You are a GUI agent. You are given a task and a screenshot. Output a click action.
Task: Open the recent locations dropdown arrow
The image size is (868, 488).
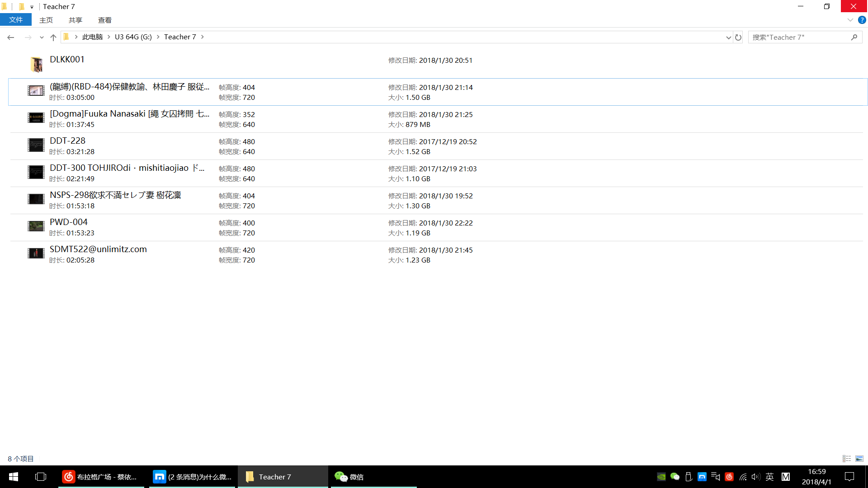42,38
